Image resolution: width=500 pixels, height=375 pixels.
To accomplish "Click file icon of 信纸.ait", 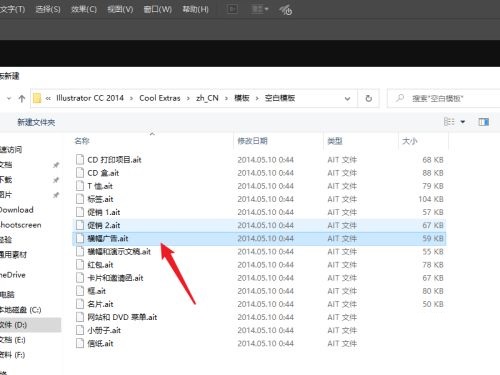I will coord(80,343).
